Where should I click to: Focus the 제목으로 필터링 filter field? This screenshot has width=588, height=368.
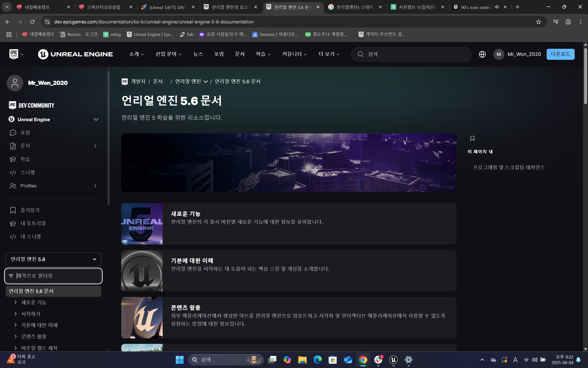click(x=53, y=276)
